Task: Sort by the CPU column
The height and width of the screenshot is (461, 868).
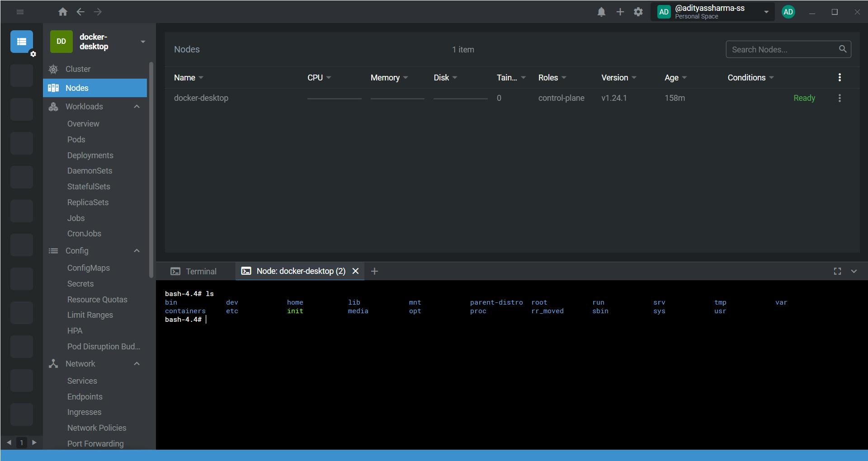Action: point(319,78)
